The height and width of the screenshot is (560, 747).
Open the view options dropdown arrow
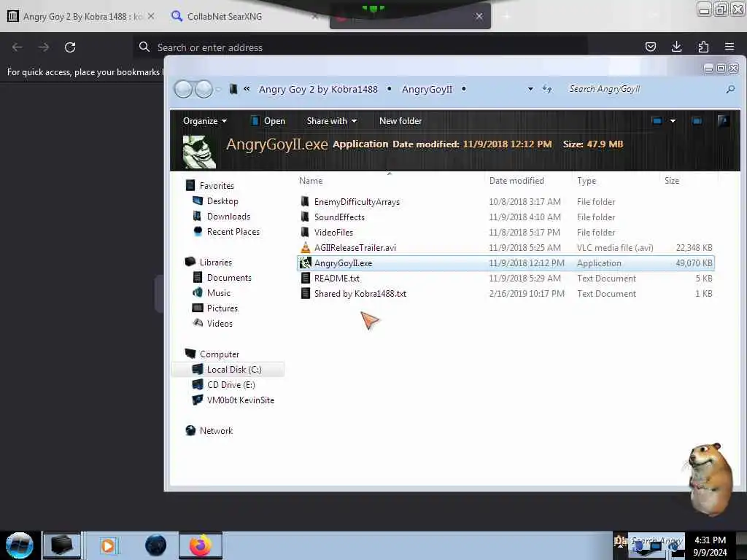point(673,121)
